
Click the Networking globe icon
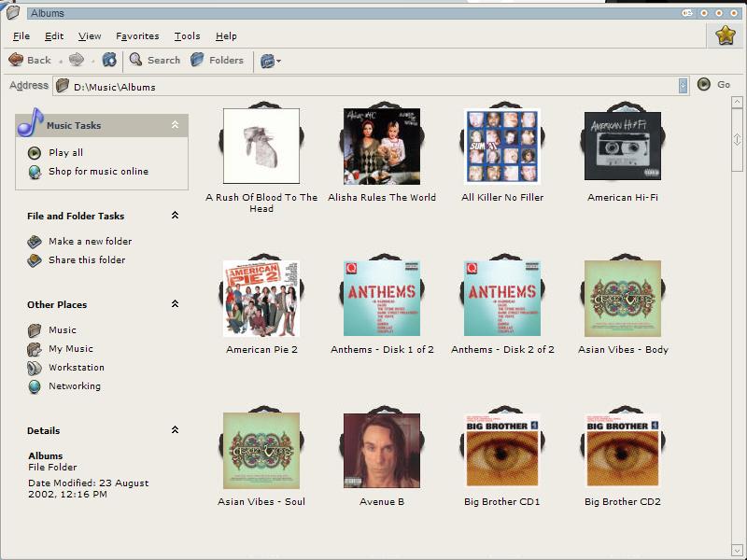tap(35, 386)
